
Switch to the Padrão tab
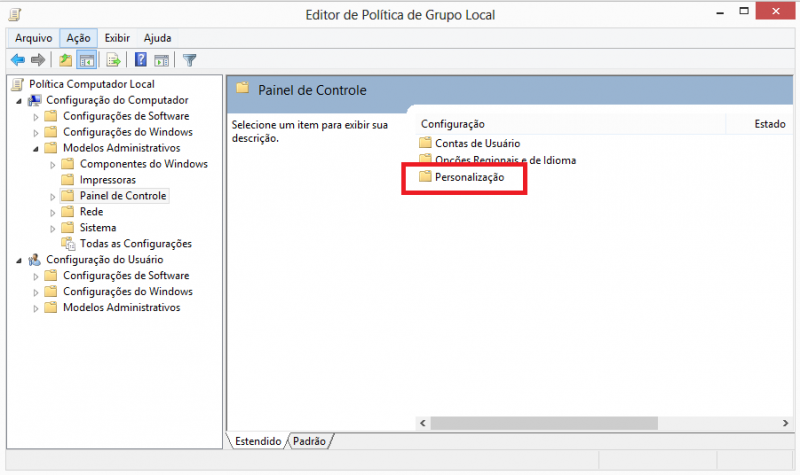[310, 440]
